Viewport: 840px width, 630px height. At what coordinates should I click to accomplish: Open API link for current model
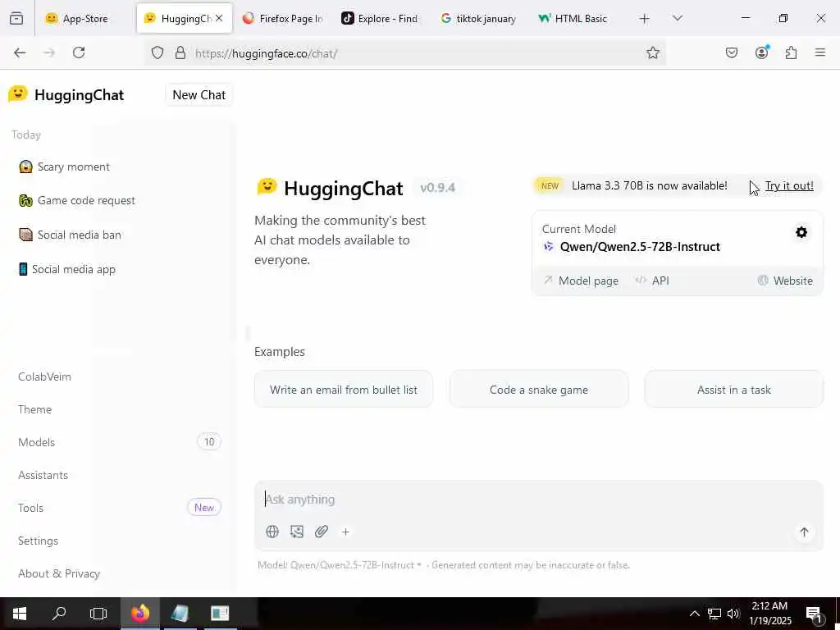tap(652, 281)
